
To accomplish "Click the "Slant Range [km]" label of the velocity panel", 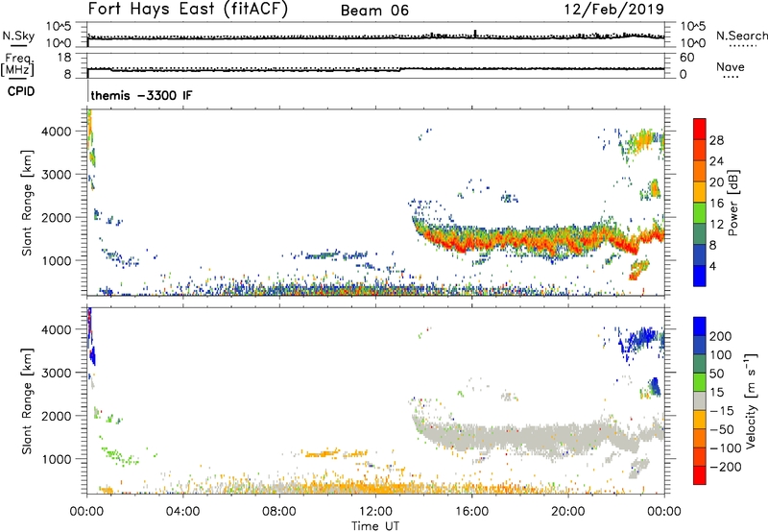I will point(27,400).
